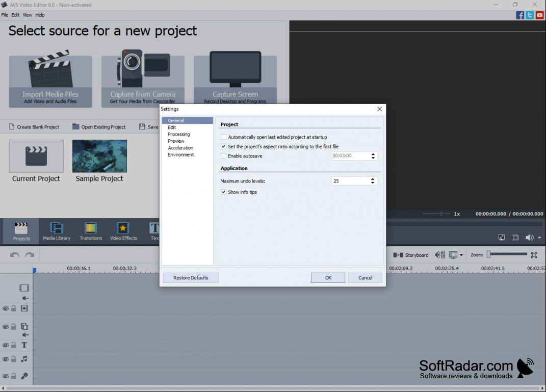The width and height of the screenshot is (546, 392).
Task: Click the video overlay track icon
Action: tap(24, 327)
